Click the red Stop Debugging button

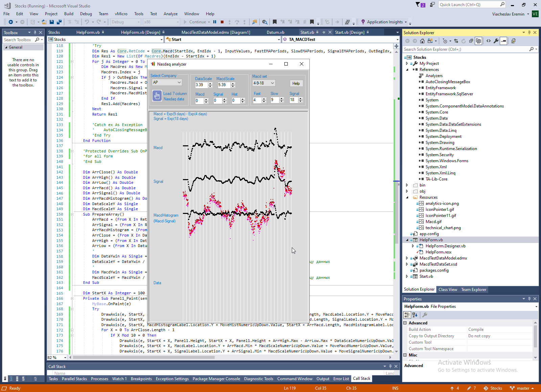[222, 22]
